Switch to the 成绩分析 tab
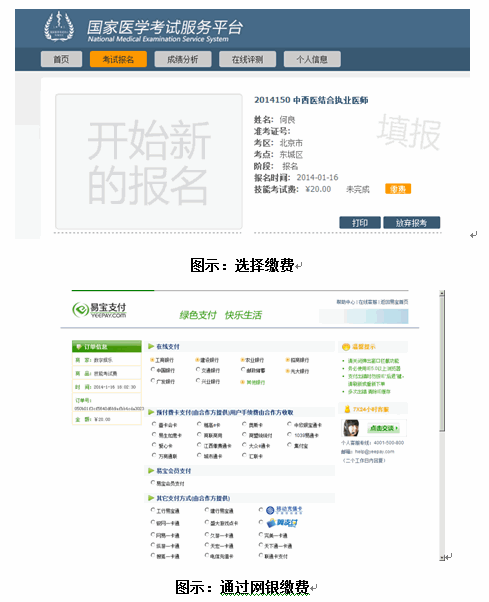This screenshot has height=602, width=489. pos(183,59)
